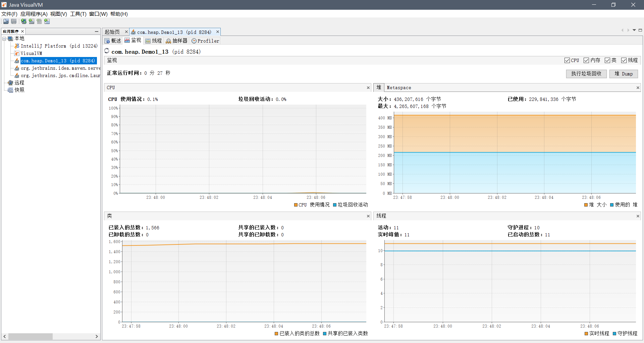Screen dimensions: 644x343
Task: Click orange CPU 使用情况 legend swatch
Action: (x=296, y=205)
